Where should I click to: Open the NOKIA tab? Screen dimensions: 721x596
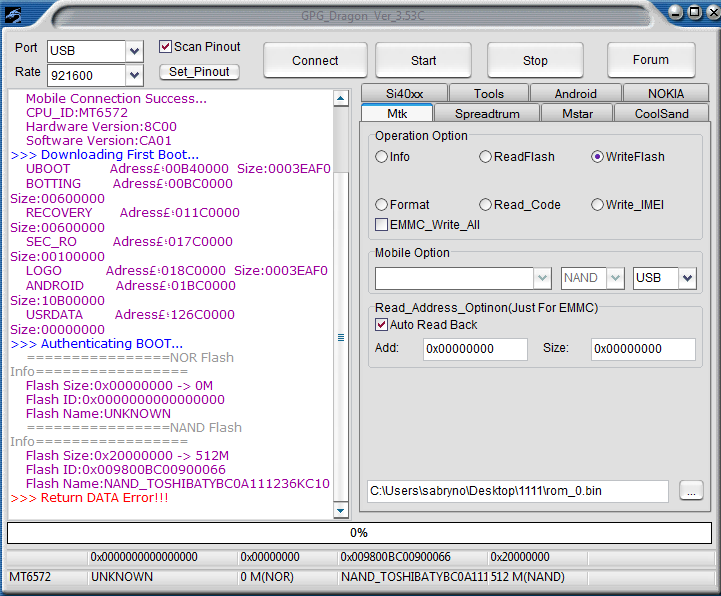(x=665, y=94)
